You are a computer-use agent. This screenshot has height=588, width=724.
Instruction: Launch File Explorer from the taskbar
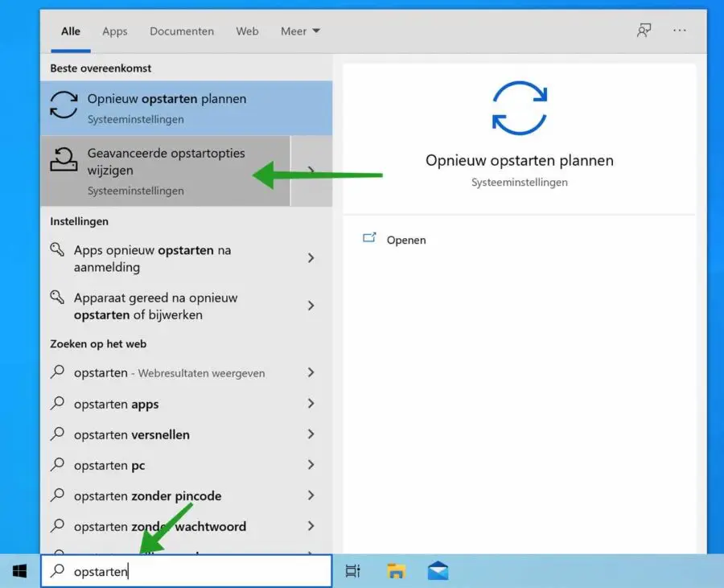point(396,571)
